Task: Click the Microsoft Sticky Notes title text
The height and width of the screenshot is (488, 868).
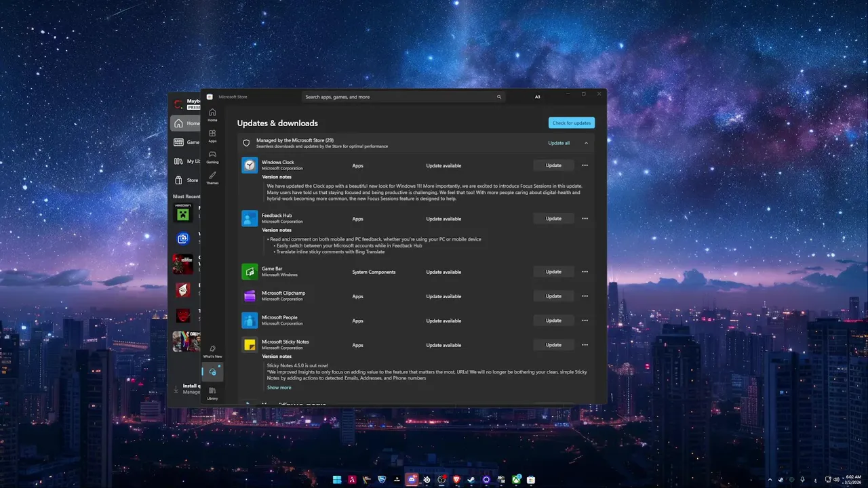Action: [285, 342]
